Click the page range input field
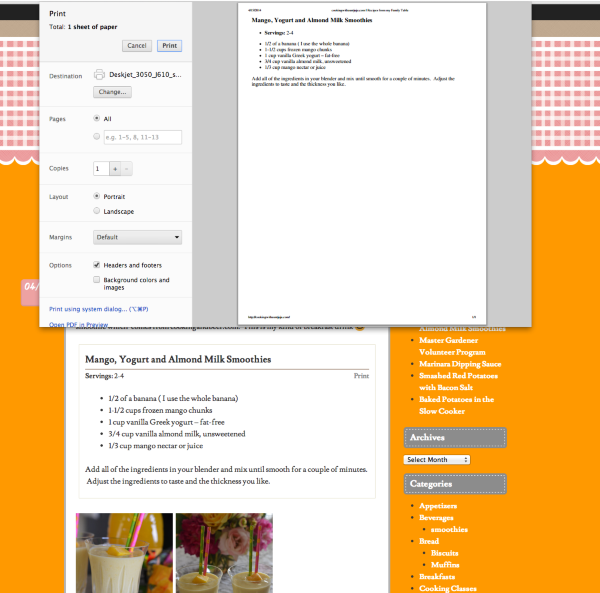This screenshot has width=600, height=593. 143,137
